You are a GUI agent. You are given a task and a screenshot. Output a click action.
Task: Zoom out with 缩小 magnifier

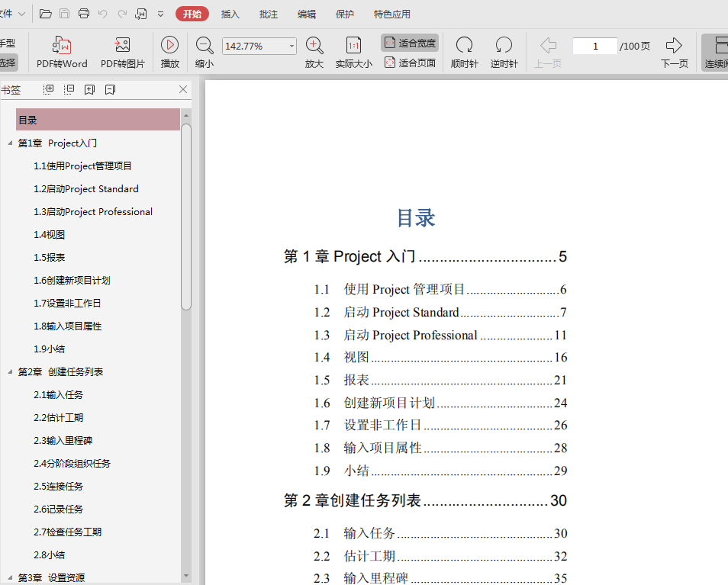[205, 53]
